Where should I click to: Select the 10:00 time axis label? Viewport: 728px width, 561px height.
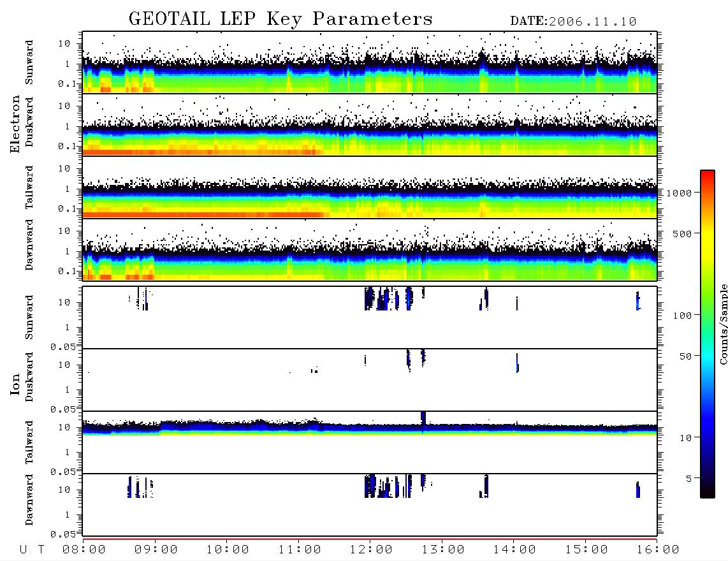[228, 550]
